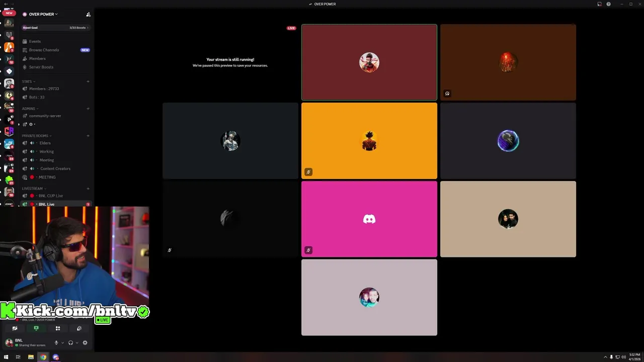Expand headphone output options chevron
The image size is (644, 362).
tap(76, 343)
